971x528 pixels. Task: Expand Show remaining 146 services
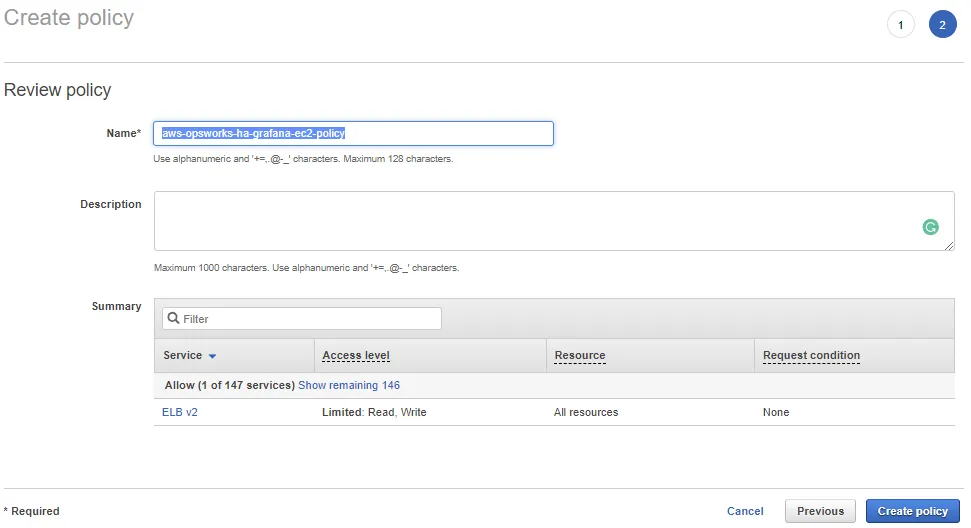pyautogui.click(x=349, y=385)
